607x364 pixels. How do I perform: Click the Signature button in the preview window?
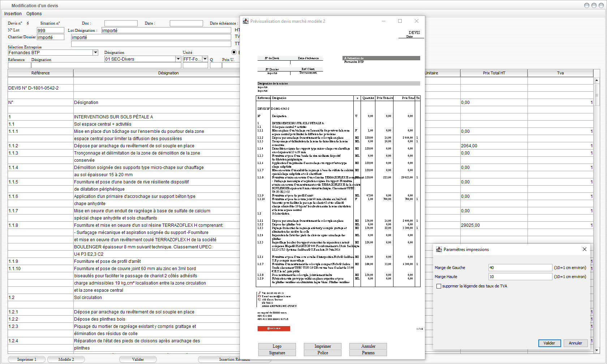[277, 353]
